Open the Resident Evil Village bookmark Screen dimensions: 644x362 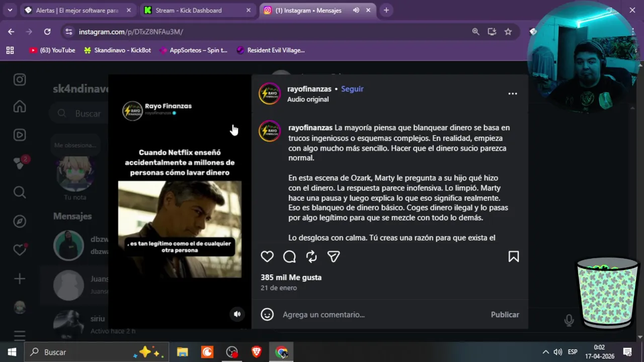pyautogui.click(x=271, y=50)
